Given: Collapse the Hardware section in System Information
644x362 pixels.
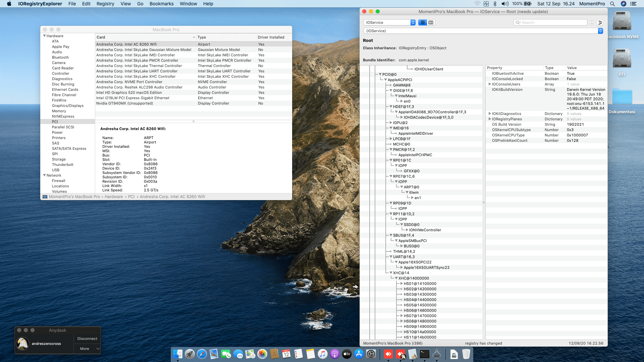Looking at the screenshot, I should 44,36.
